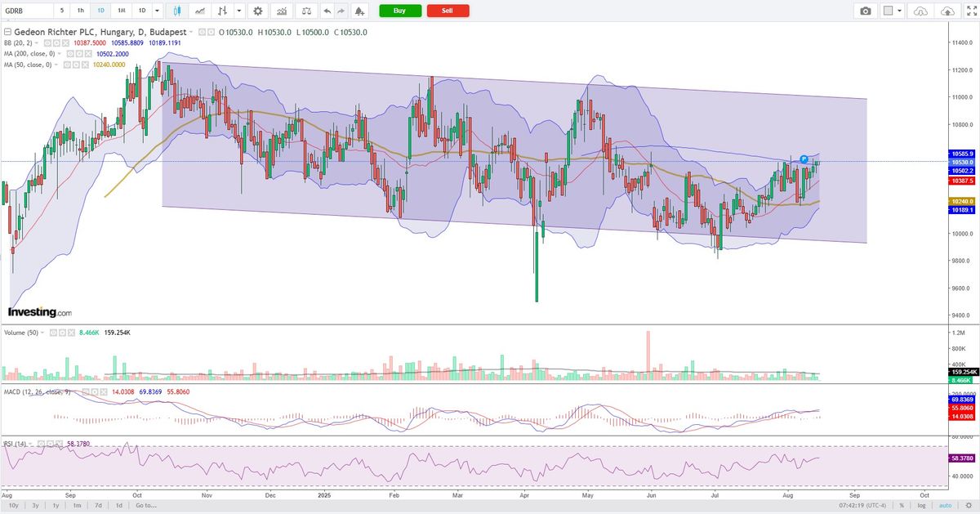Click the P marker on chart
This screenshot has width=980, height=514.
tap(804, 158)
